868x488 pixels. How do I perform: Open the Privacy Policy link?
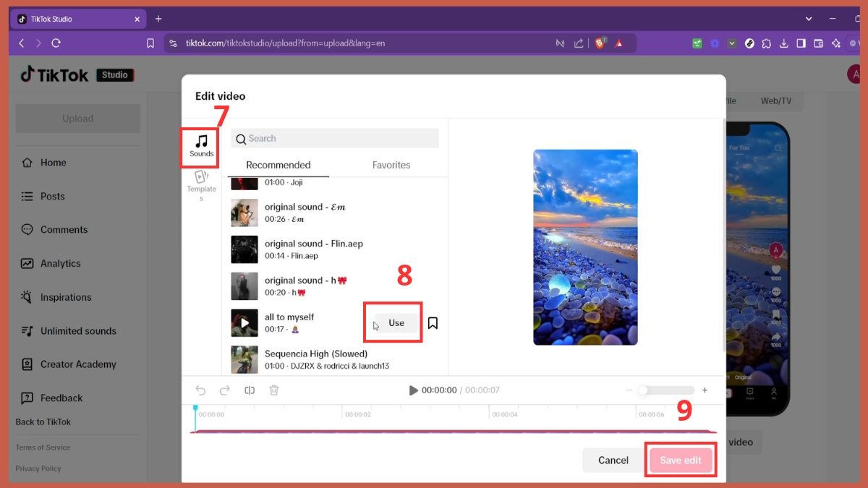tap(38, 468)
